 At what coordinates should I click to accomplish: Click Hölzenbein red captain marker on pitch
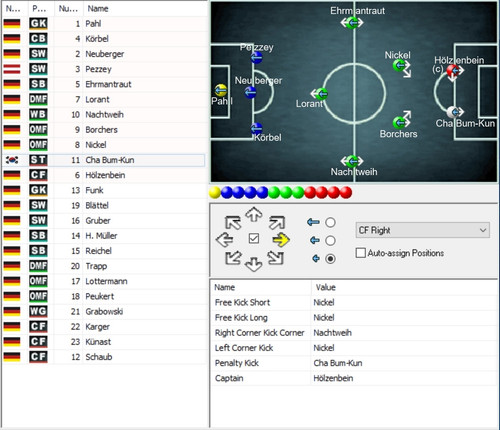click(453, 70)
